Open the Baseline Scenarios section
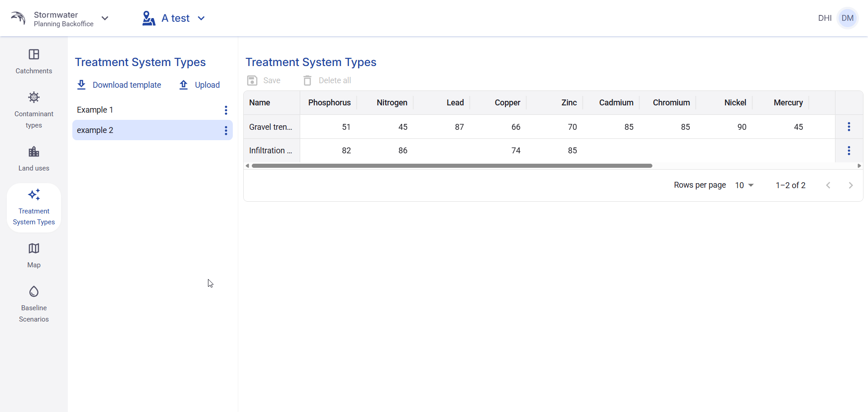Viewport: 868px width, 412px height. [x=34, y=304]
